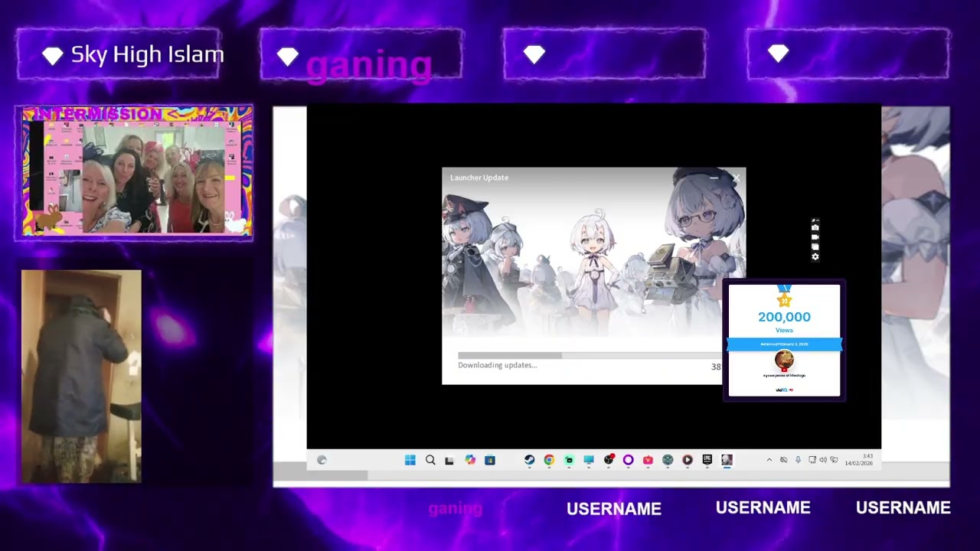Viewport: 980px width, 551px height.
Task: Open the dark play-button app on the taskbar
Action: (x=688, y=460)
